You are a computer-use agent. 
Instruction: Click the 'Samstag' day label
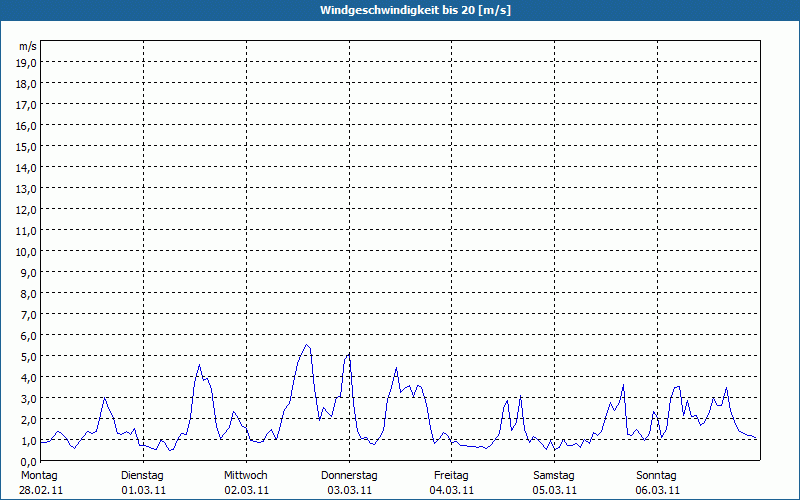click(x=554, y=476)
